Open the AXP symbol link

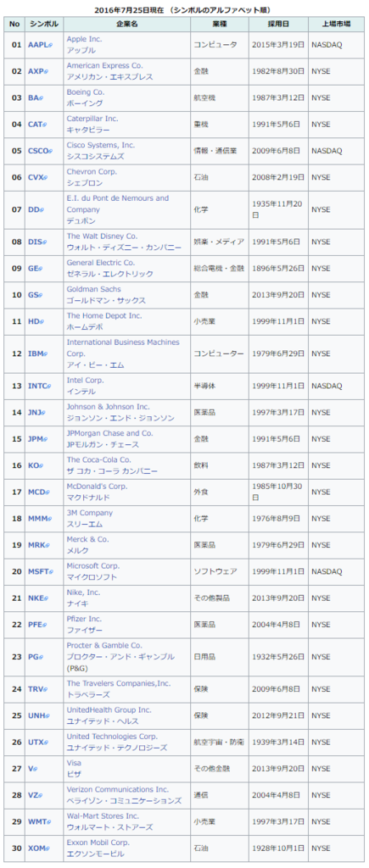pos(37,71)
